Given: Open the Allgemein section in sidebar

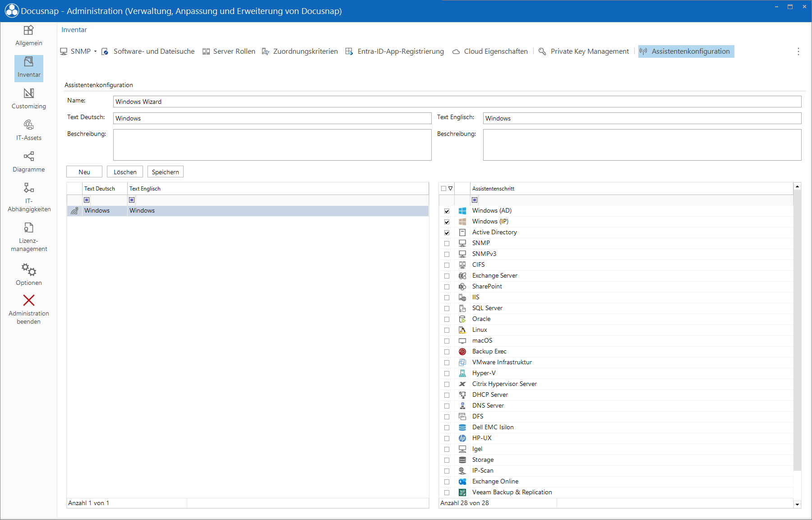Looking at the screenshot, I should point(28,36).
